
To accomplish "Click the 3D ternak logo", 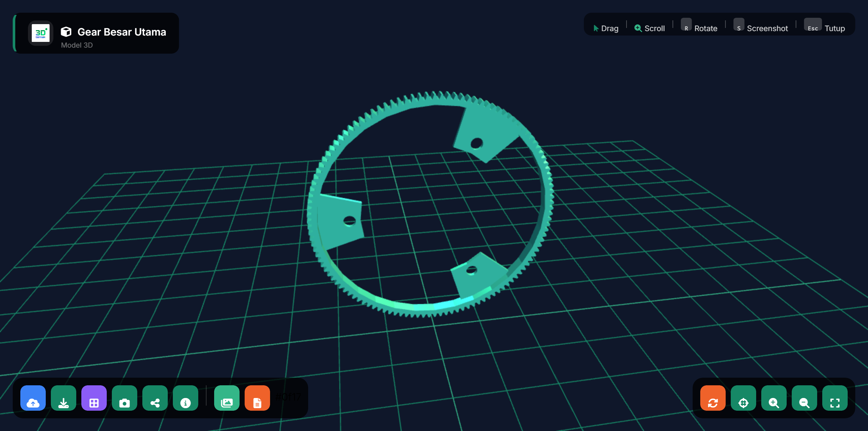I will click(x=40, y=33).
